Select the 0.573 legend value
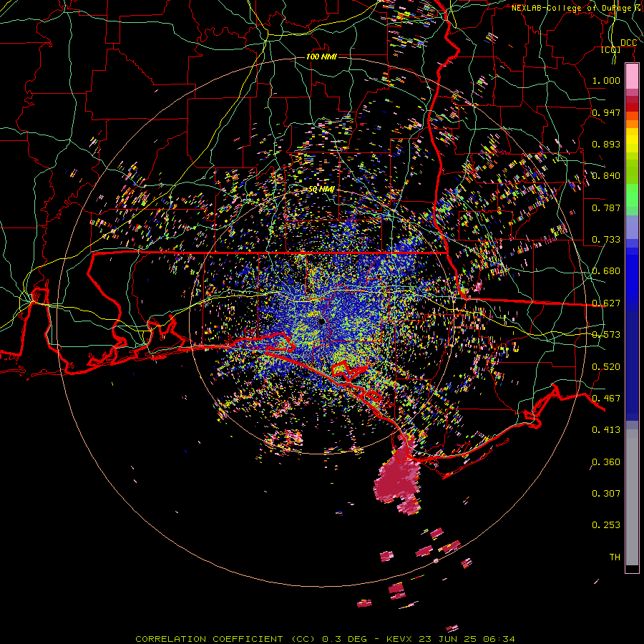Image resolution: width=644 pixels, height=644 pixels. point(606,335)
